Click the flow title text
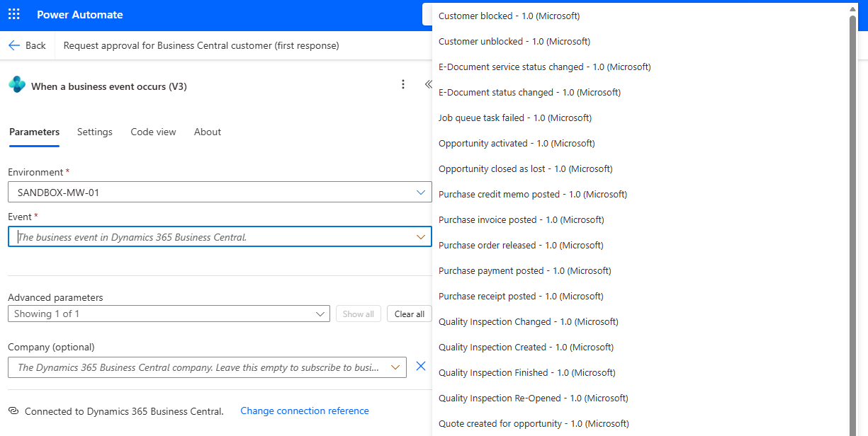The image size is (868, 436). pos(201,45)
